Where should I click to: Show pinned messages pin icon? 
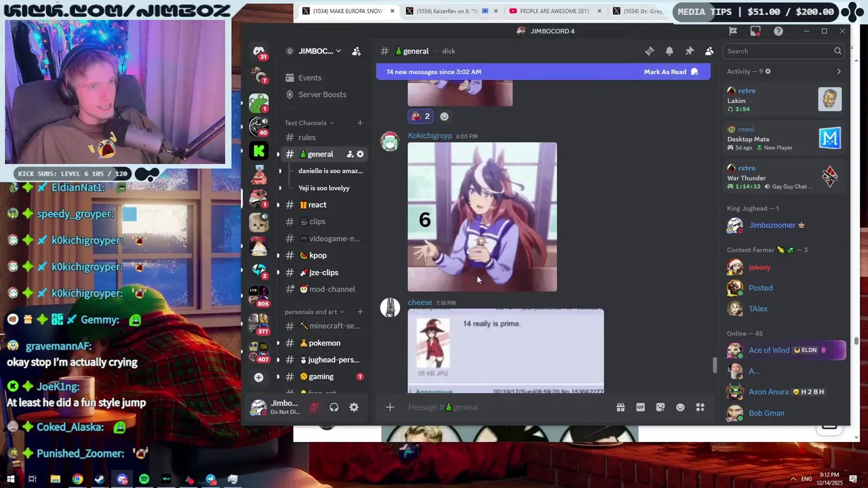click(x=689, y=52)
